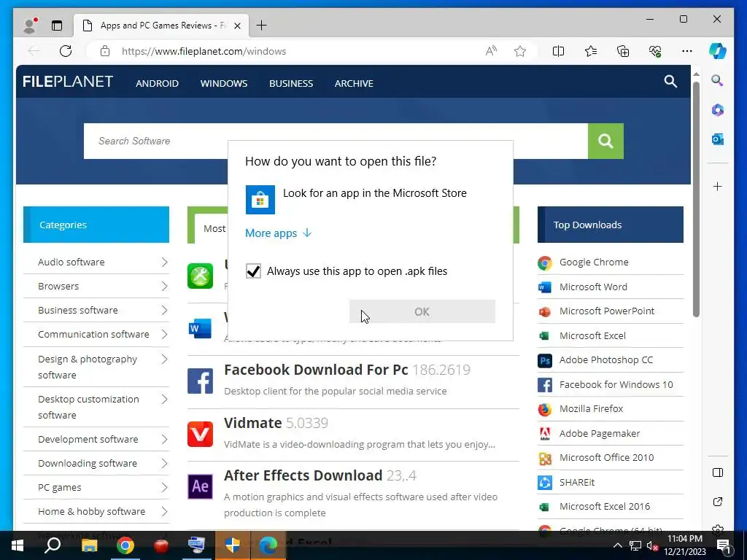
Task: Open Favorites list icon
Action: tap(591, 51)
